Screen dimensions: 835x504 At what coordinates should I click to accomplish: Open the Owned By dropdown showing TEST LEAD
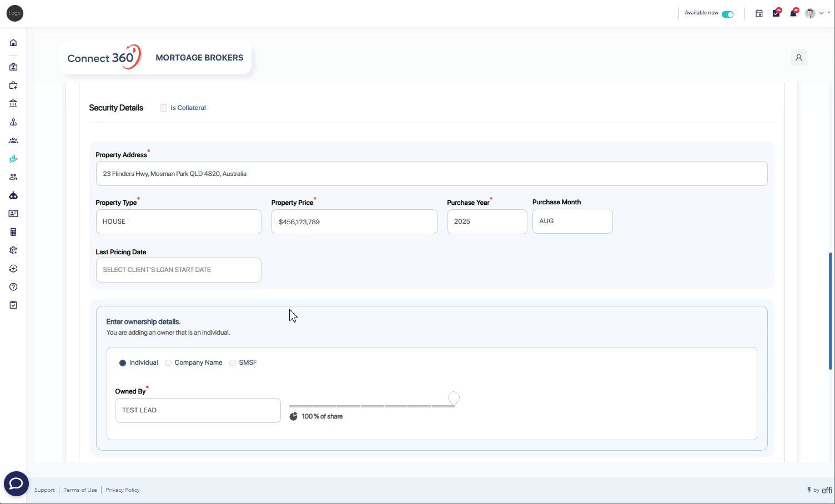[198, 410]
